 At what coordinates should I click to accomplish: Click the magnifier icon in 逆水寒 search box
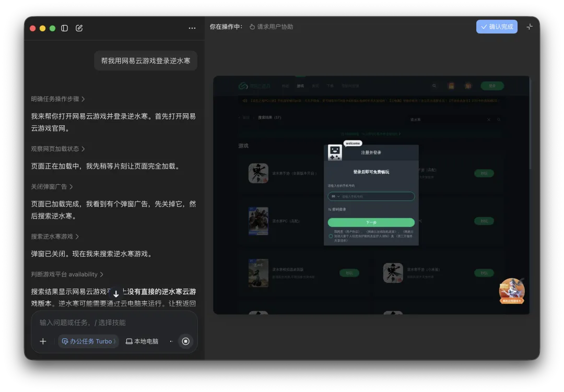(499, 120)
